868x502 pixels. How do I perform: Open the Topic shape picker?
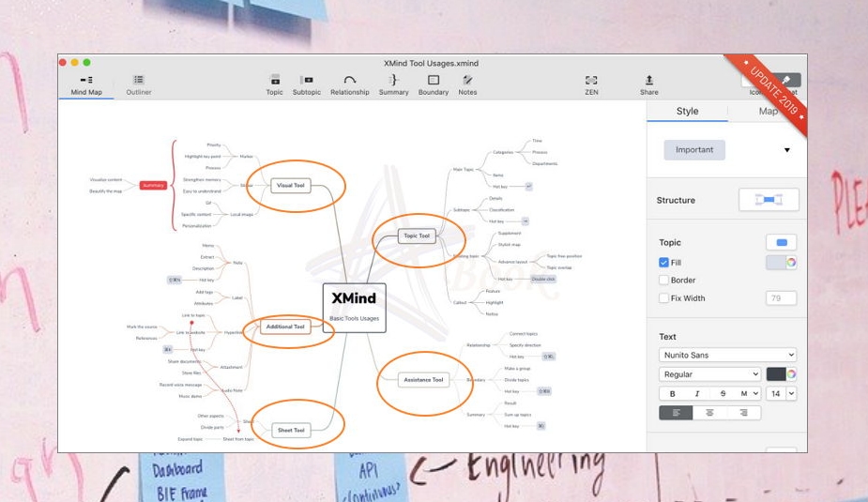click(x=781, y=242)
